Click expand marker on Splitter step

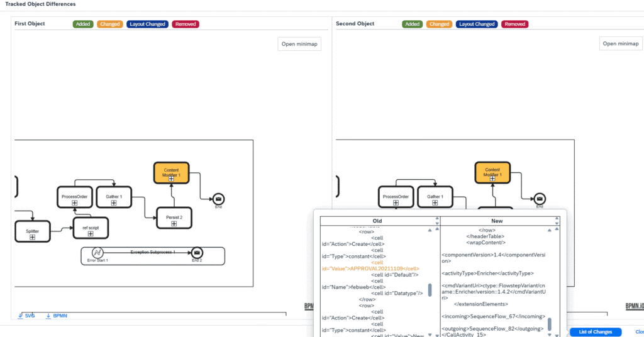tap(33, 237)
